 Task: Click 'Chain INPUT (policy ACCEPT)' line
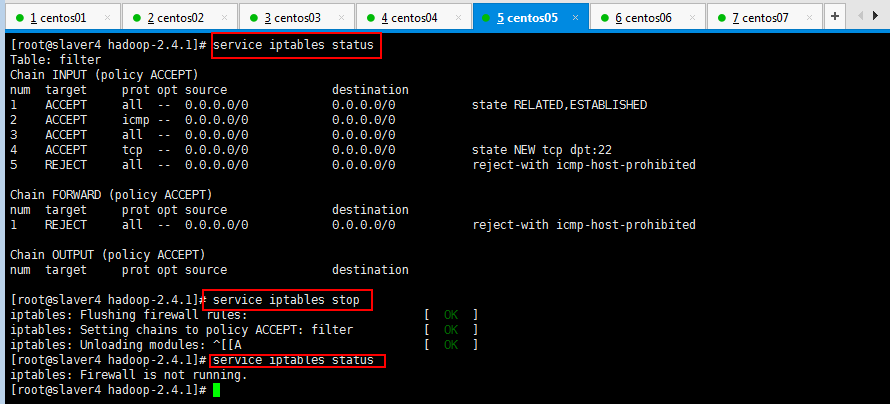104,75
